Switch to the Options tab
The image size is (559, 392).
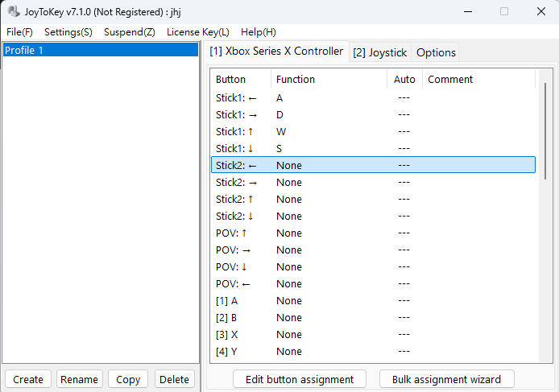(x=436, y=52)
